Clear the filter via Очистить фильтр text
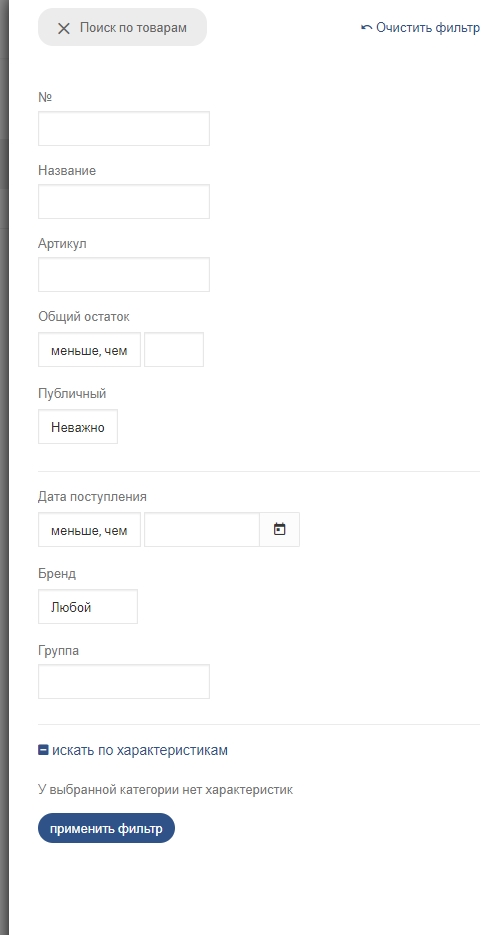The image size is (497, 935). point(428,27)
